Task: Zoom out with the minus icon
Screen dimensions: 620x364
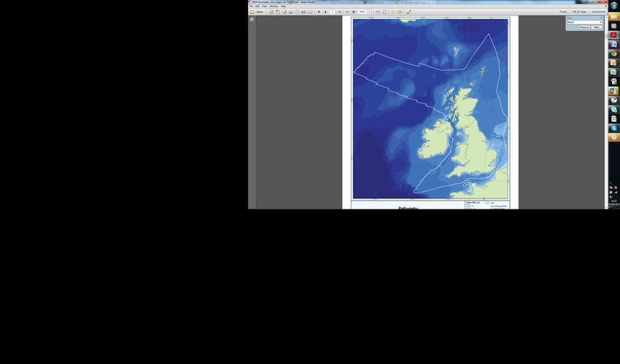Action: pos(347,12)
